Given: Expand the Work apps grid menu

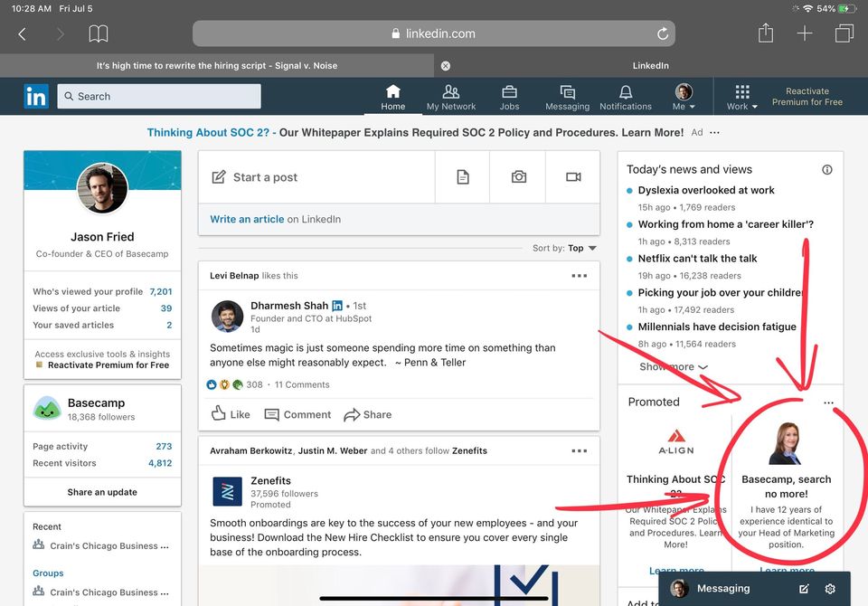Looking at the screenshot, I should point(742,98).
